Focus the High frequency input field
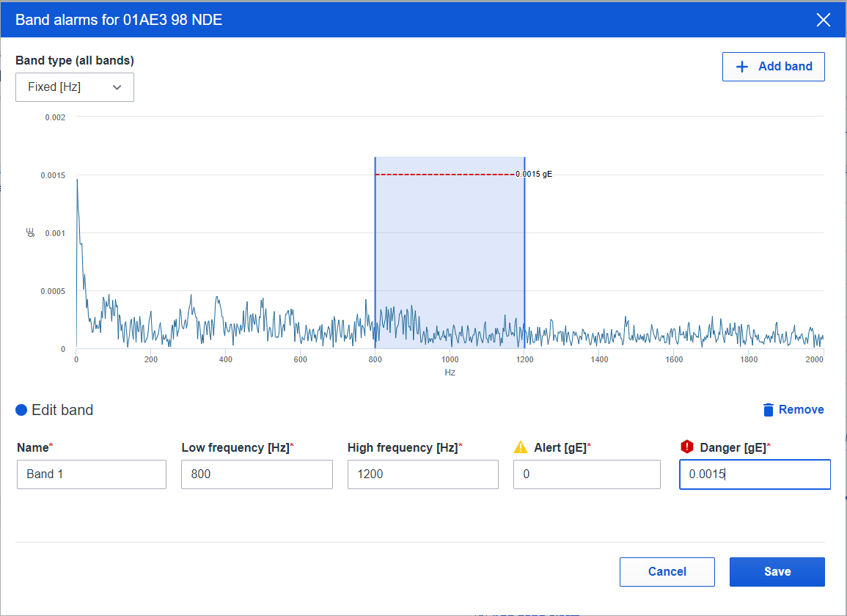This screenshot has height=616, width=847. pos(422,474)
